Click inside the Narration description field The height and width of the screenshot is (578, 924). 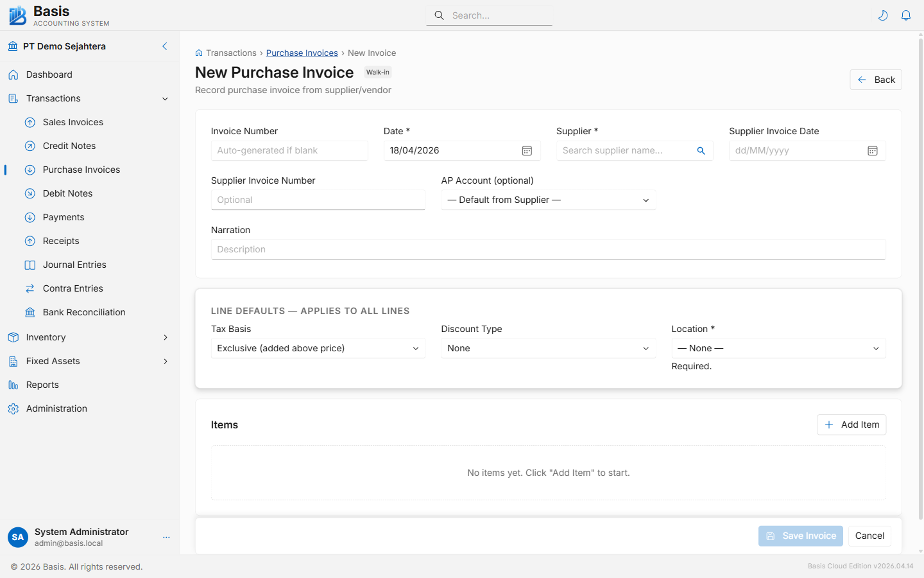point(548,249)
